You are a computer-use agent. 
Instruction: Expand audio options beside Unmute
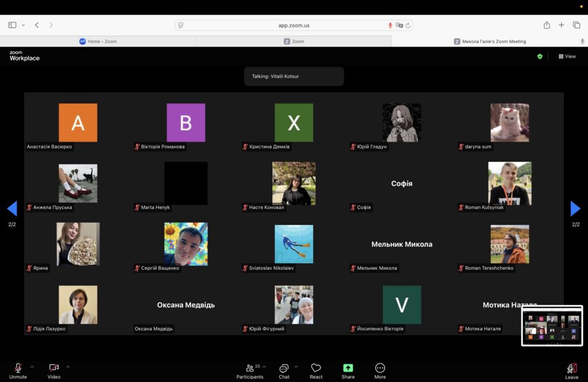pyautogui.click(x=32, y=367)
